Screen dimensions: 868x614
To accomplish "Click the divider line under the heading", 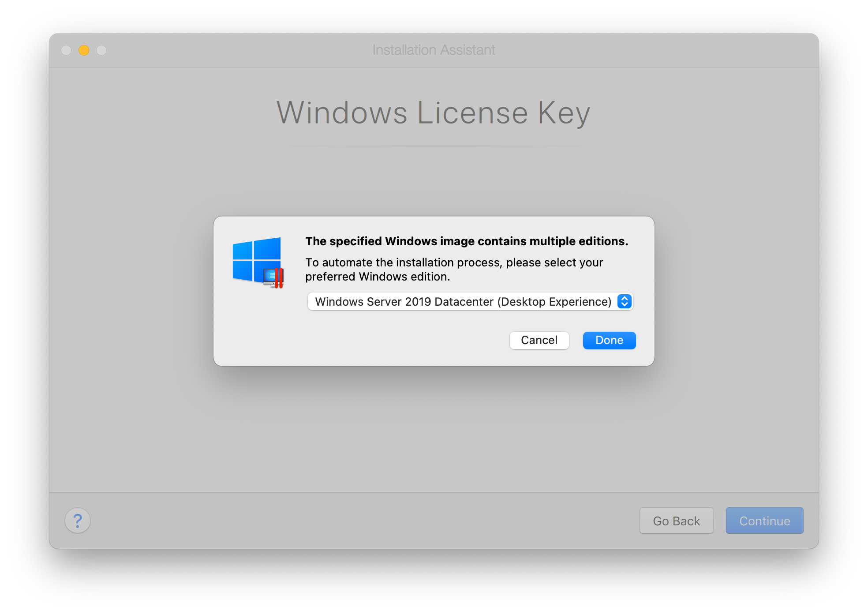I will pos(434,146).
